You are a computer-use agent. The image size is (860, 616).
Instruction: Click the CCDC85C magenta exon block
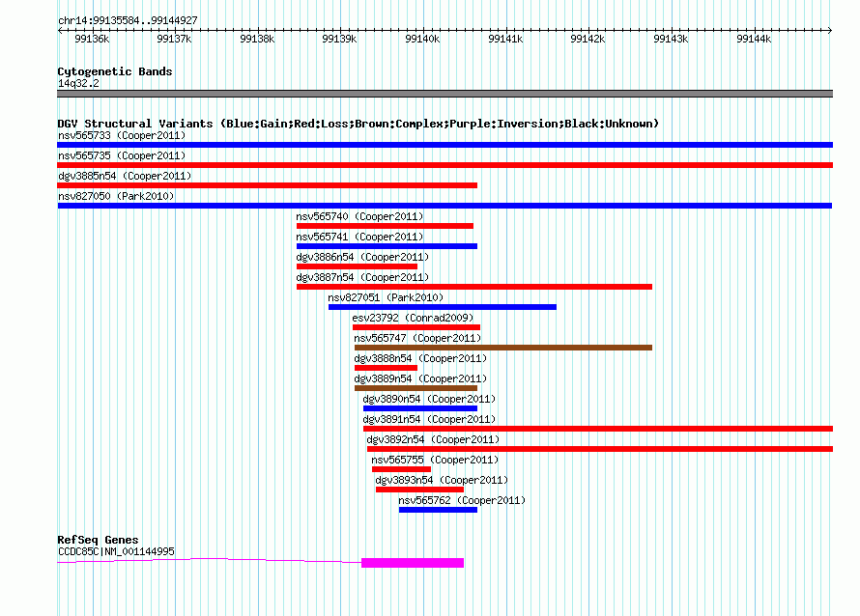click(x=413, y=563)
